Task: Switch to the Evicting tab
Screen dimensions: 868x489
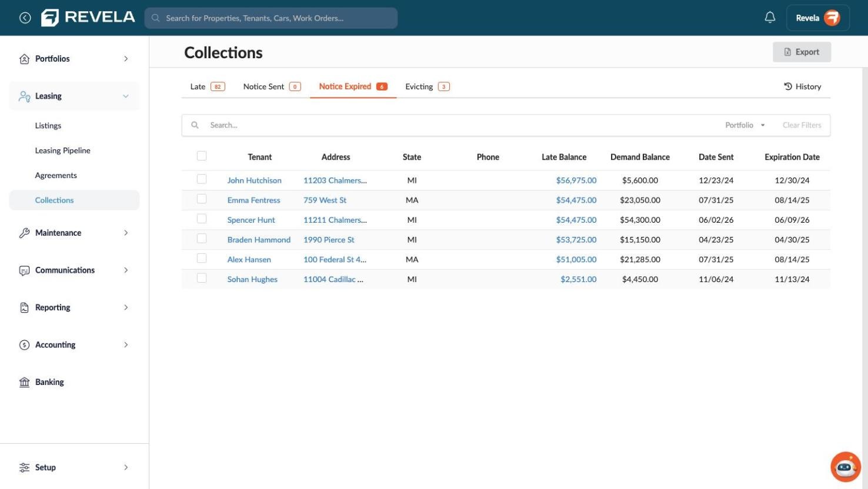Action: coord(428,86)
